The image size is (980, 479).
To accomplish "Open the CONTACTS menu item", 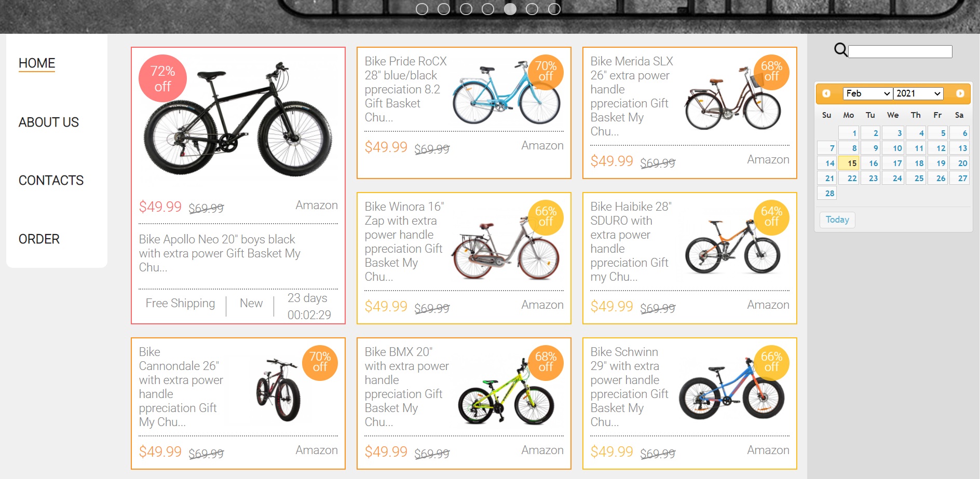I will click(51, 181).
